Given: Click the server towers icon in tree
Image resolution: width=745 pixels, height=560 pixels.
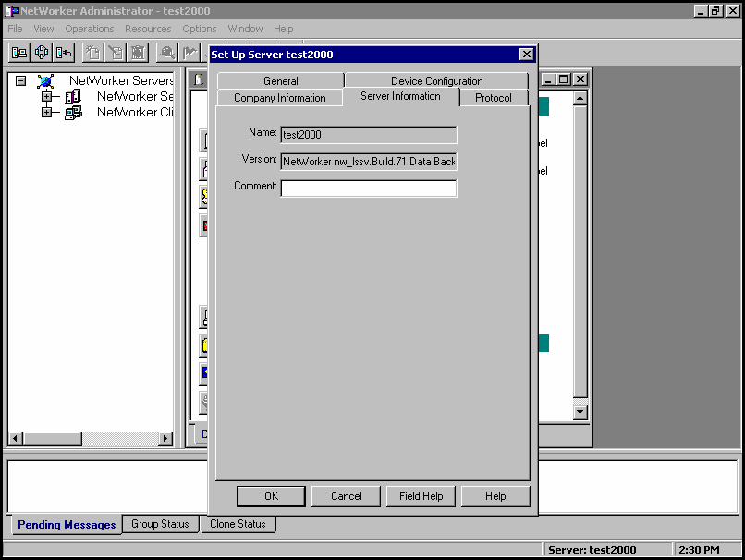Looking at the screenshot, I should coord(73,97).
